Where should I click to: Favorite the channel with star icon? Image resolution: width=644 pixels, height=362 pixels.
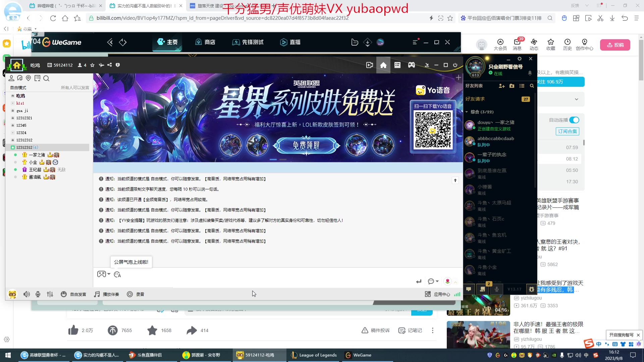pos(92,65)
